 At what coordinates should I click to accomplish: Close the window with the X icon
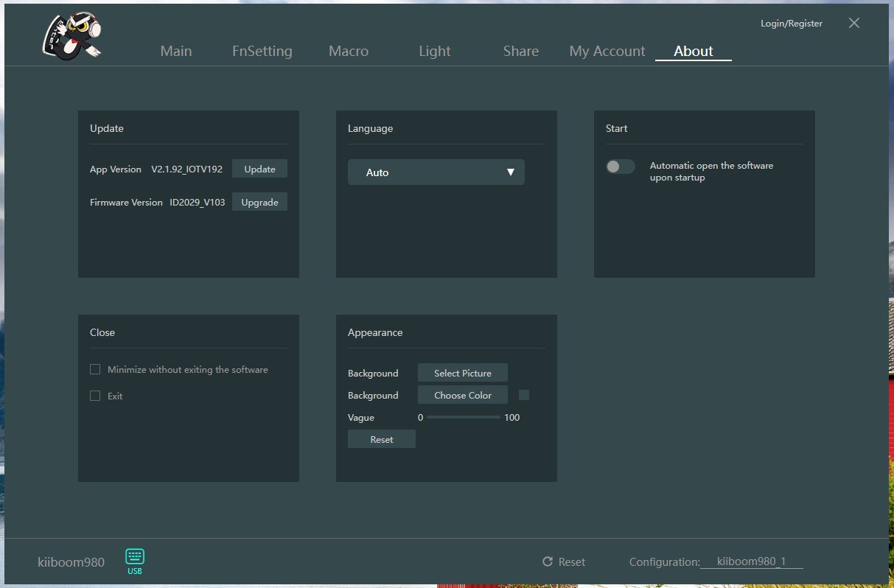[854, 23]
